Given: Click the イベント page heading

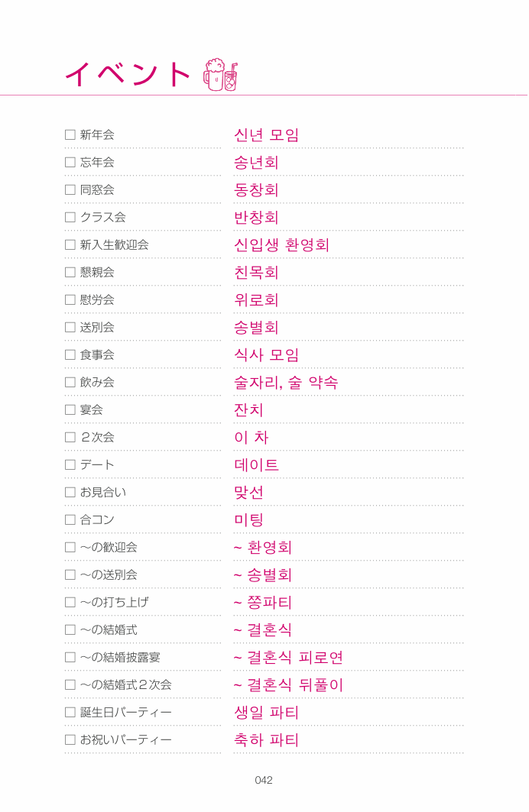Looking at the screenshot, I should pyautogui.click(x=128, y=74).
